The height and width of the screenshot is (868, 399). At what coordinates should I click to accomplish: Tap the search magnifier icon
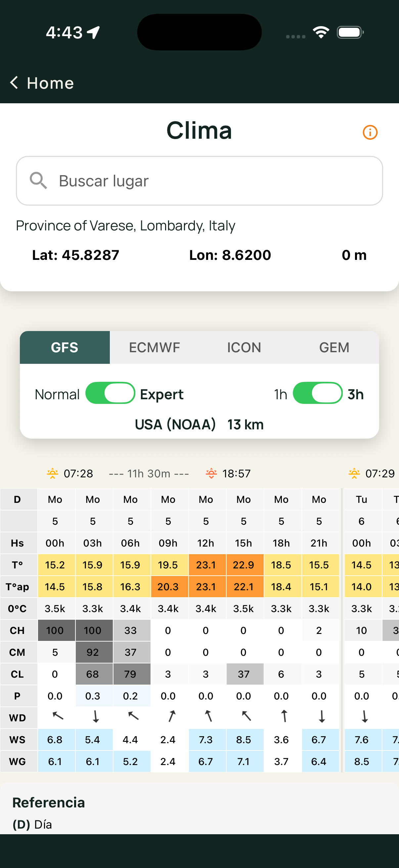pyautogui.click(x=38, y=181)
